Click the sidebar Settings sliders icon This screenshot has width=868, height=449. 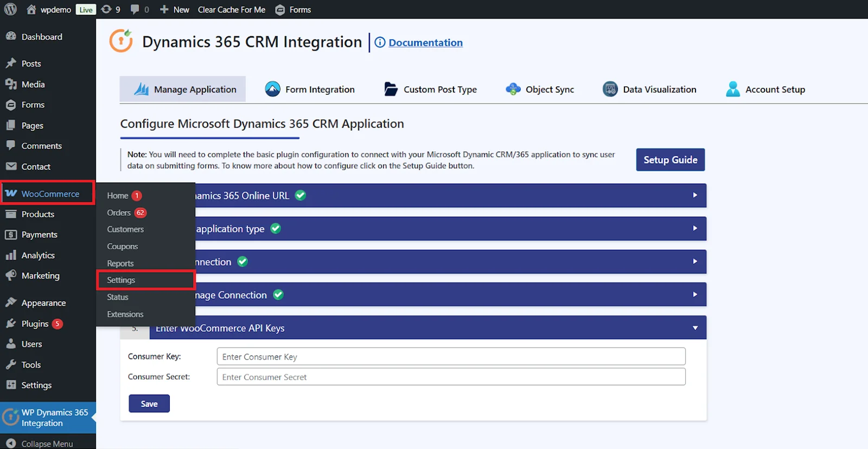pyautogui.click(x=11, y=385)
